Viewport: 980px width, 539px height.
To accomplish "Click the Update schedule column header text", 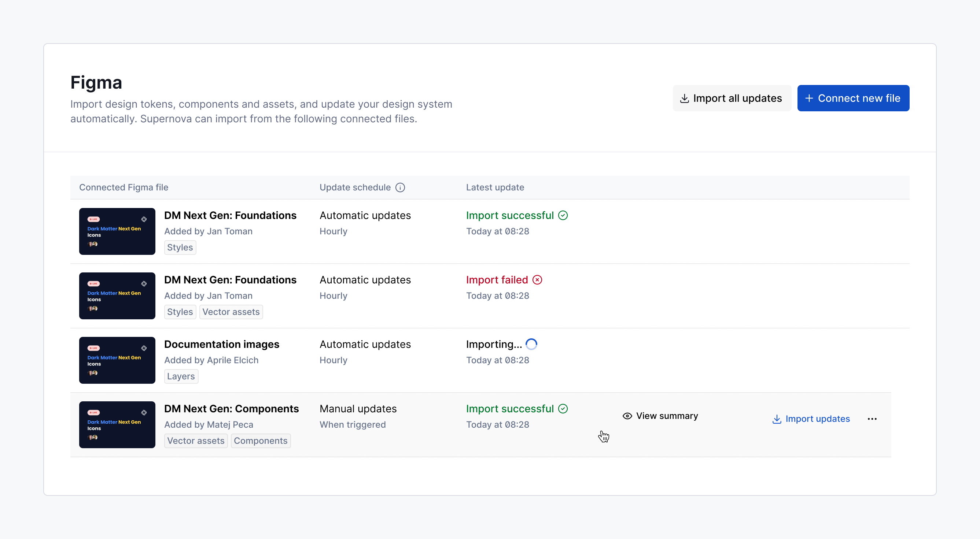I will (x=355, y=187).
